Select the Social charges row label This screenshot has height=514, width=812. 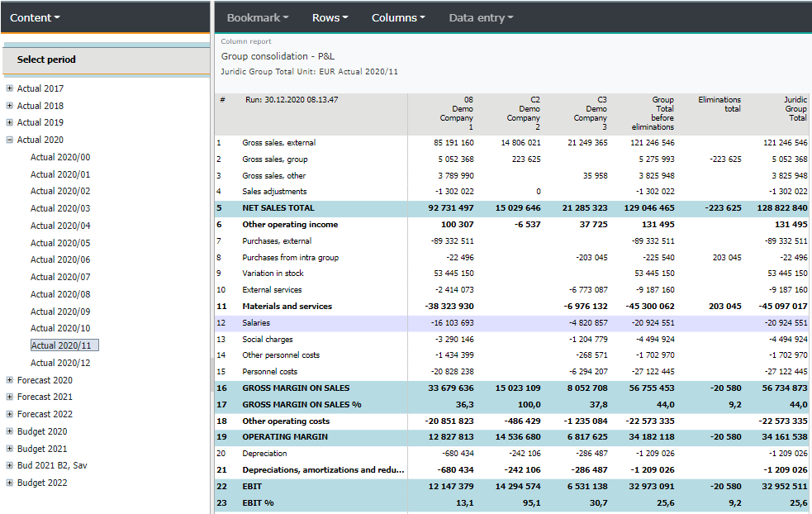(267, 340)
